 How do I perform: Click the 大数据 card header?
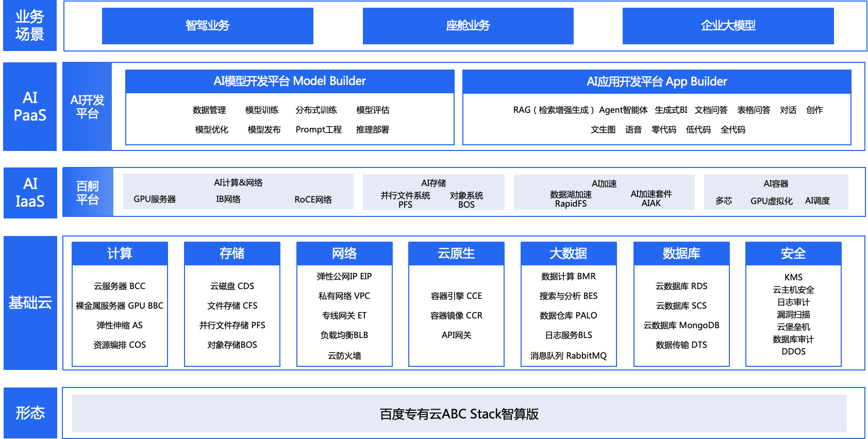[x=569, y=254]
